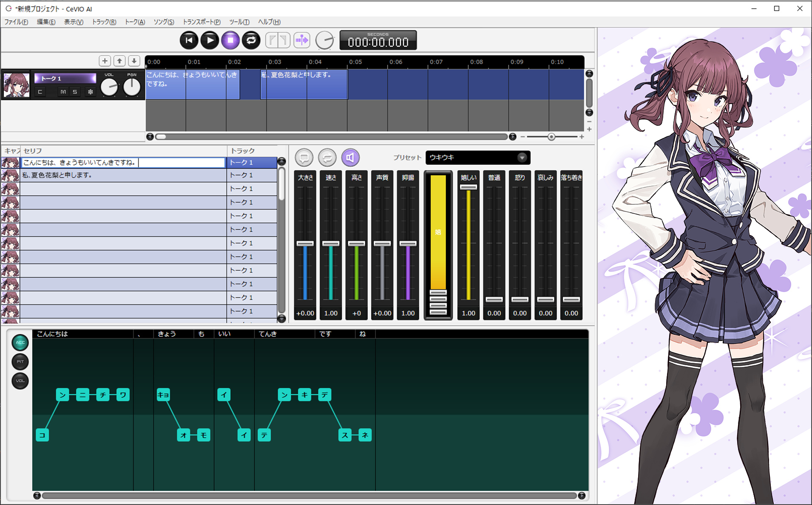Click the 嬉しい emotion slider handle
Image resolution: width=812 pixels, height=505 pixels.
pyautogui.click(x=468, y=187)
